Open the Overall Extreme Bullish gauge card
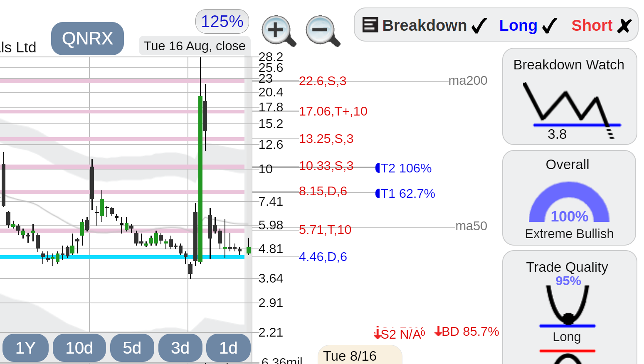Image resolution: width=644 pixels, height=364 pixels. (569, 198)
